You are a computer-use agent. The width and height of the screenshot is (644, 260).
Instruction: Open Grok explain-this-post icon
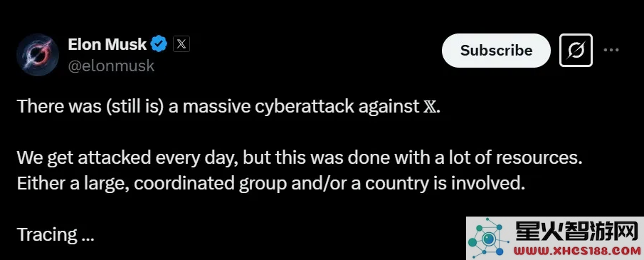coord(576,50)
